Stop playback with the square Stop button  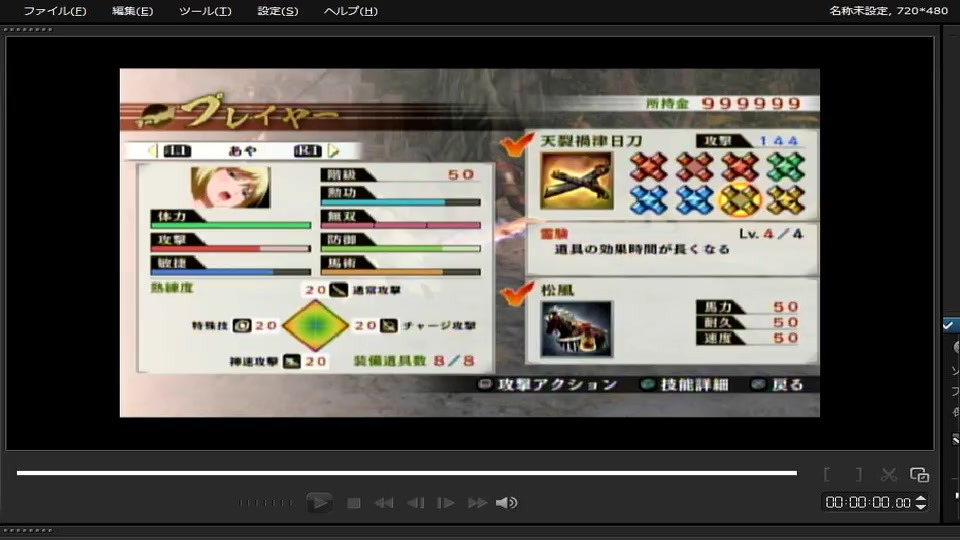click(353, 503)
